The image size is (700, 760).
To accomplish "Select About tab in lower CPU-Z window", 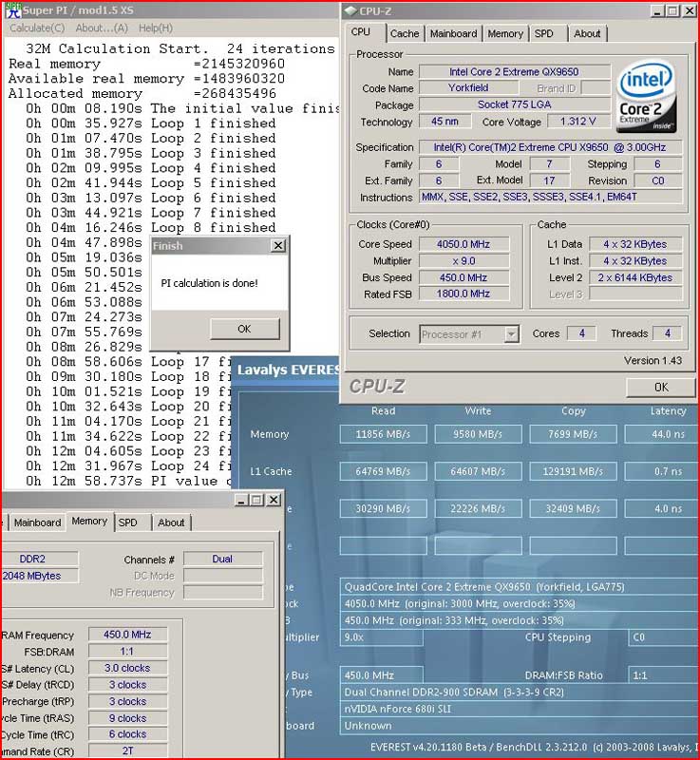I will pos(171,522).
